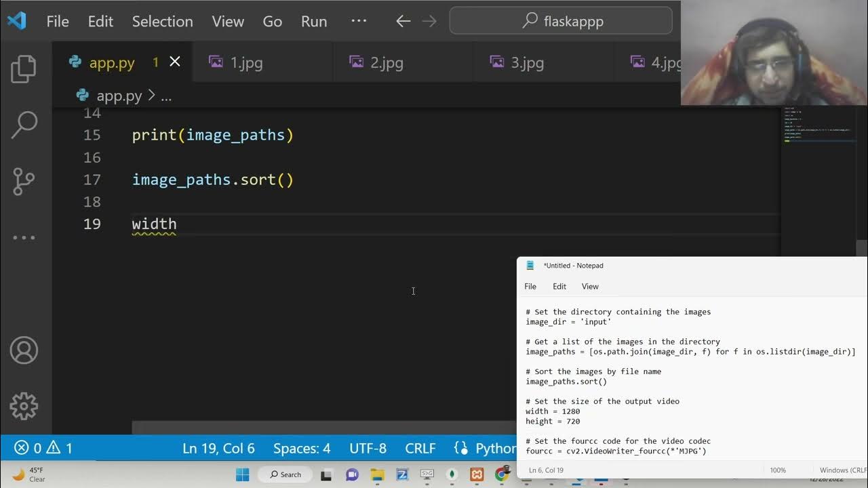
Task: Open the Selection menu
Action: pos(162,22)
